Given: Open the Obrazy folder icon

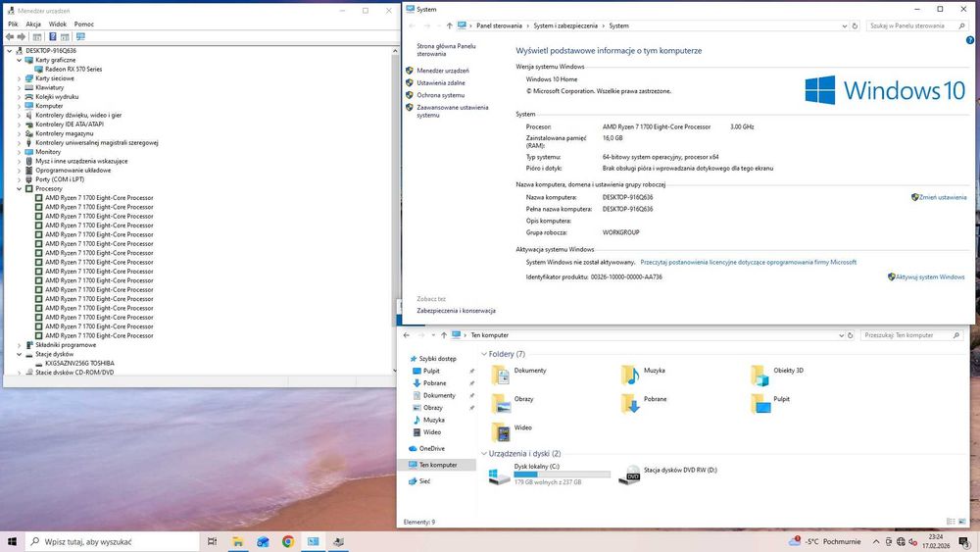Looking at the screenshot, I should tap(501, 403).
